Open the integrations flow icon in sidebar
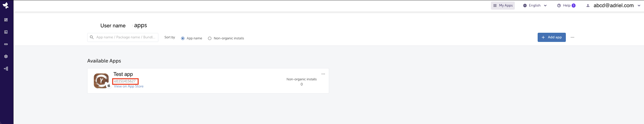 tap(6, 69)
